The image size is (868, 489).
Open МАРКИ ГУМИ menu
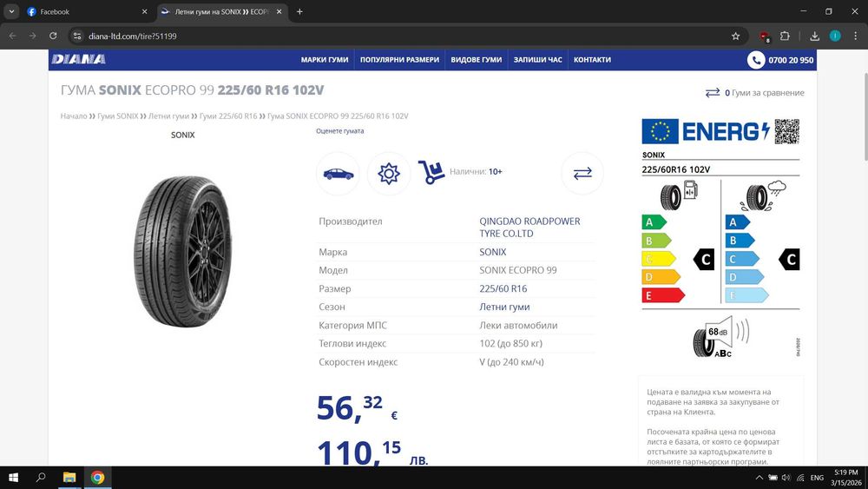[x=325, y=60]
